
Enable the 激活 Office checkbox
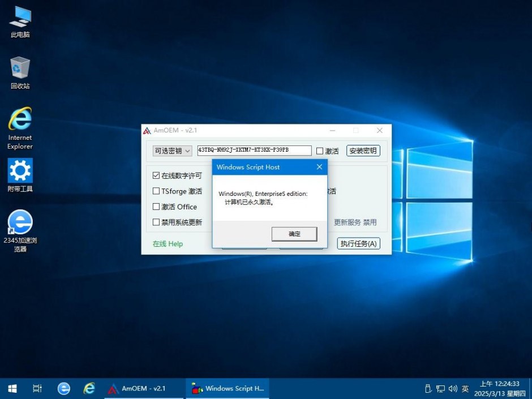[x=156, y=207]
